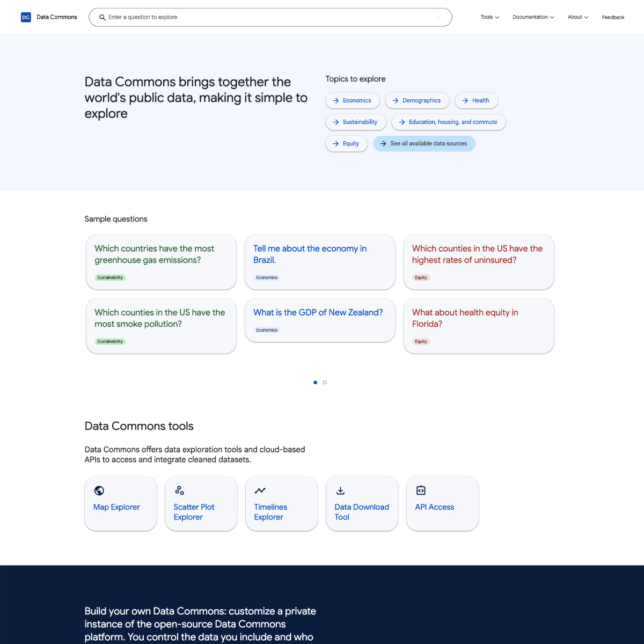Click the Sample questions heading
Image resolution: width=644 pixels, height=644 pixels.
116,219
